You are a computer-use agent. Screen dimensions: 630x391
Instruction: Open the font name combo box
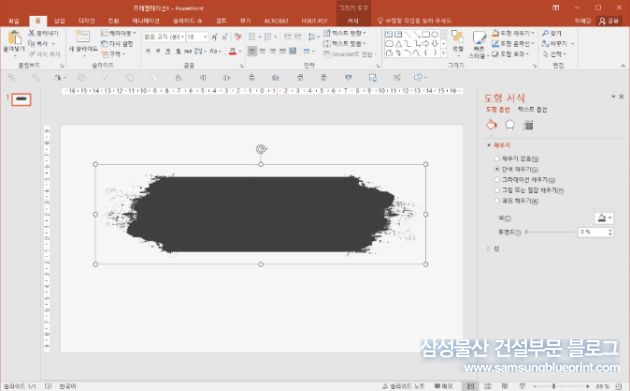point(164,37)
